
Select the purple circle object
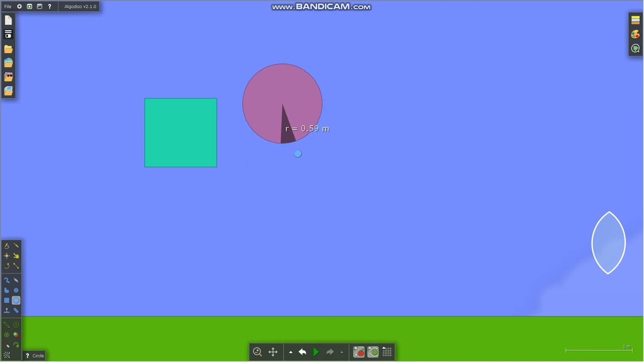282,104
